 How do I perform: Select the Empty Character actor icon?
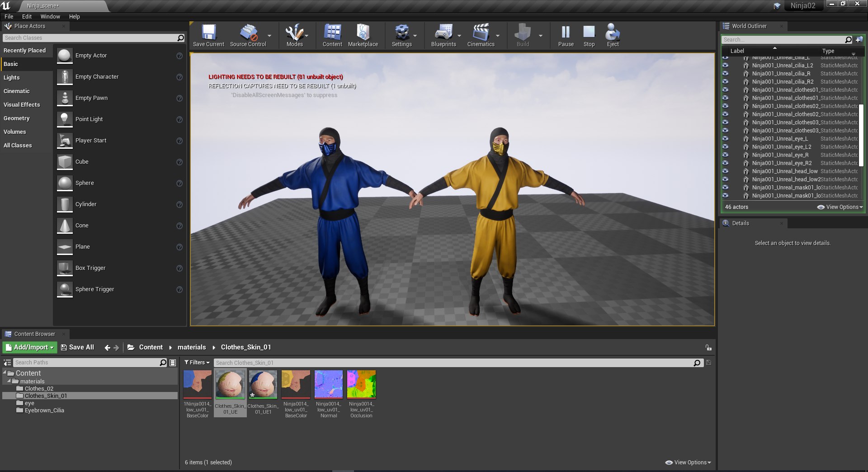tap(65, 77)
